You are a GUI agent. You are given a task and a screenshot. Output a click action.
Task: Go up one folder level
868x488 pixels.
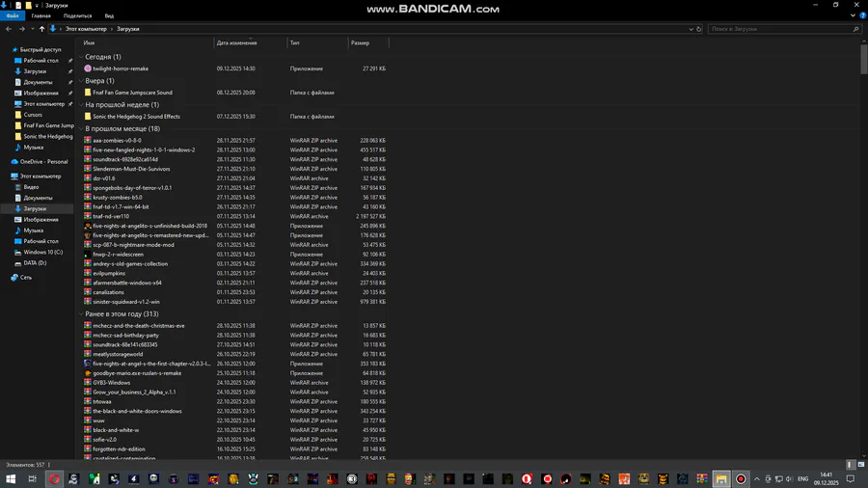point(41,29)
